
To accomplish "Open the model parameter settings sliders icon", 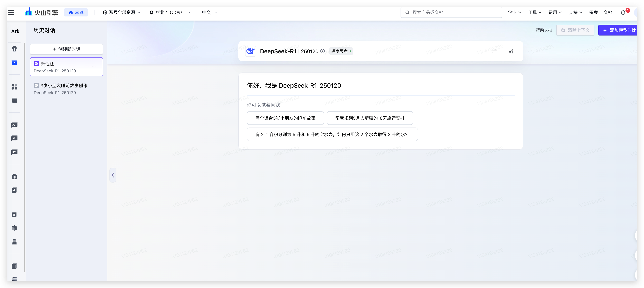I will click(511, 51).
